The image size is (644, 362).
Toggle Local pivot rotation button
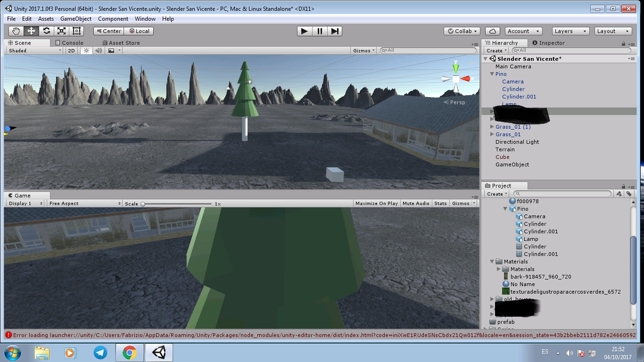pyautogui.click(x=139, y=31)
